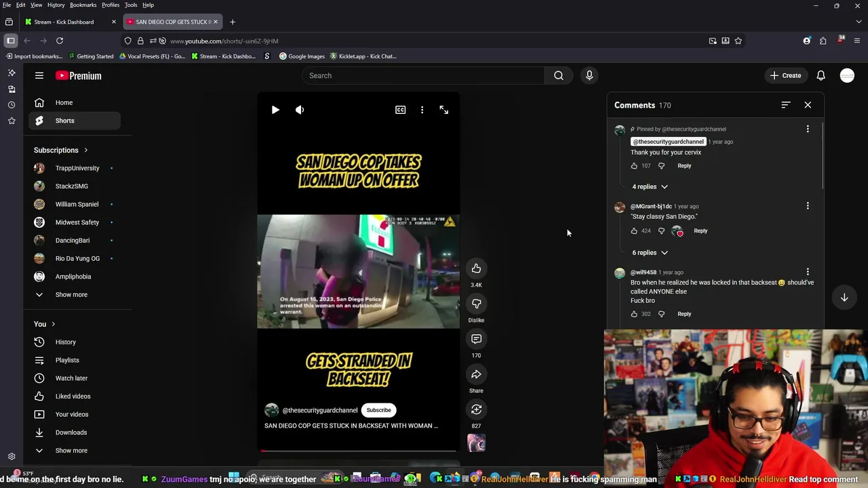Like the pinned comment with 107 likes
868x488 pixels.
pyautogui.click(x=634, y=166)
